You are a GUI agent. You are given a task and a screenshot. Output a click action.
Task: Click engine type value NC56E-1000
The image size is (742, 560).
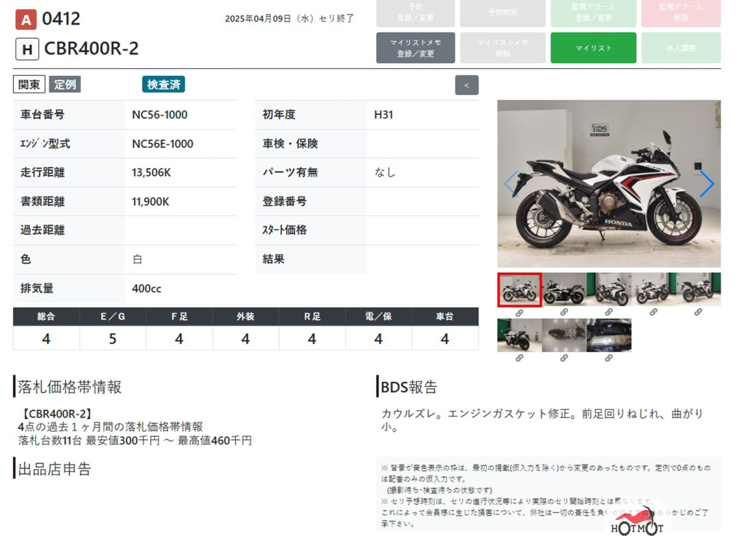163,144
